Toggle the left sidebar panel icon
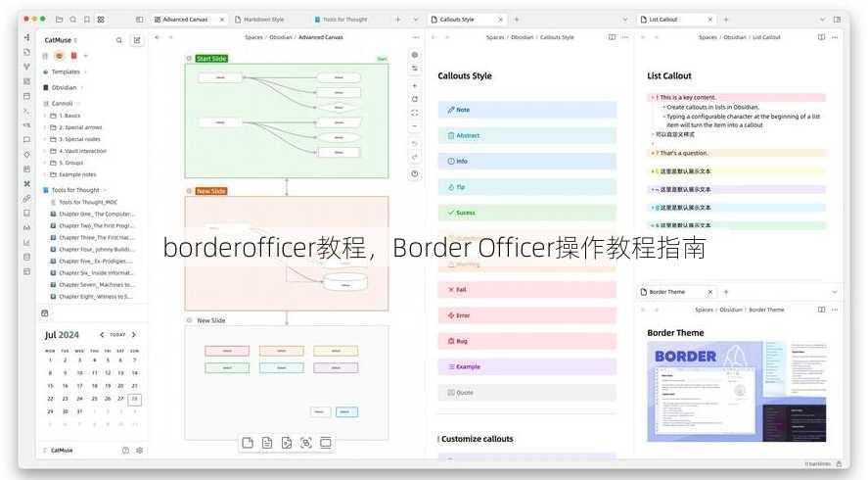 pos(140,20)
